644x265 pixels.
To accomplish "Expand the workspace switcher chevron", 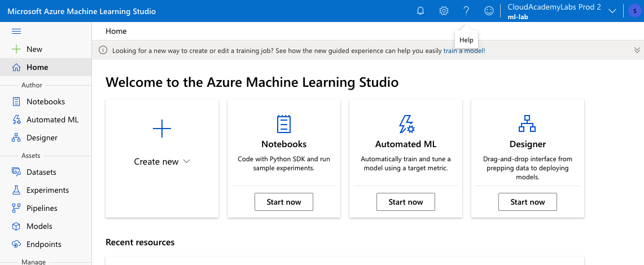I will pyautogui.click(x=612, y=11).
